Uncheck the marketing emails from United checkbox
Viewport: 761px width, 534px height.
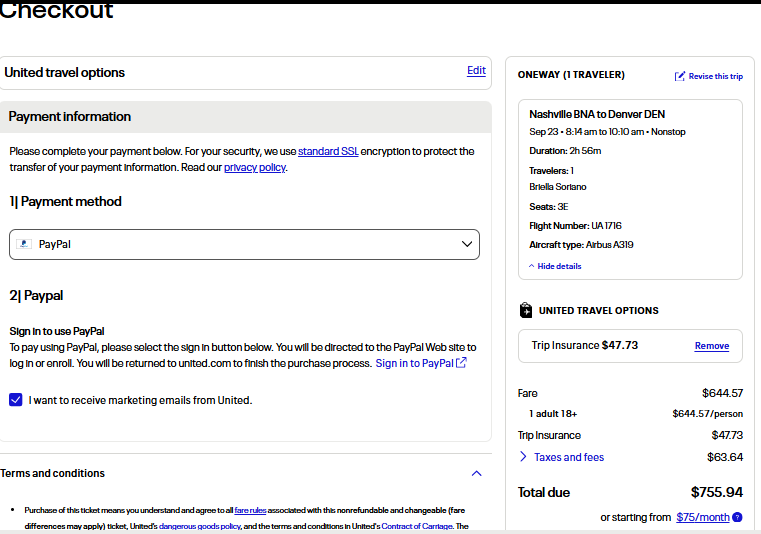pyautogui.click(x=15, y=400)
